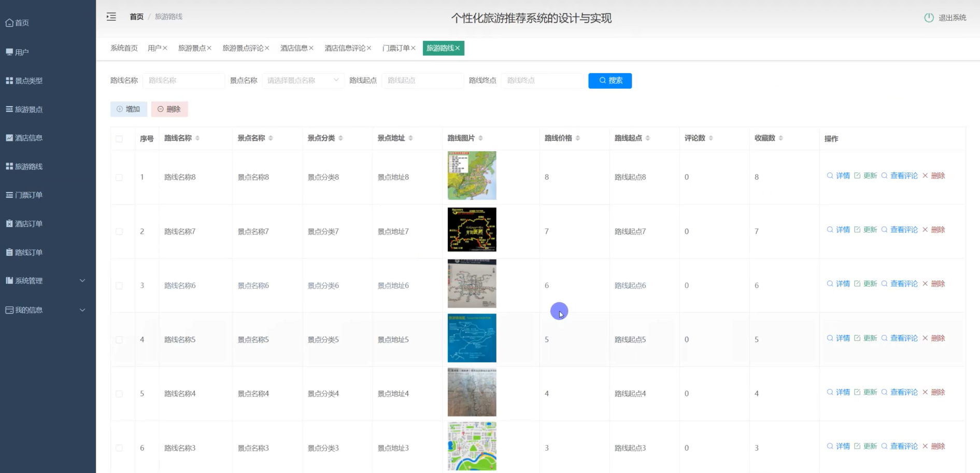
Task: Close the active 旅游路线 tab
Action: [458, 48]
